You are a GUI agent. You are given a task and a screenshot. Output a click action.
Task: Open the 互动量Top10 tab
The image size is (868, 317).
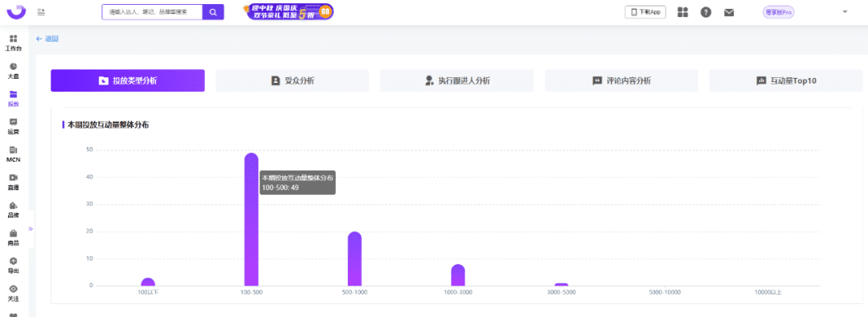(x=786, y=80)
